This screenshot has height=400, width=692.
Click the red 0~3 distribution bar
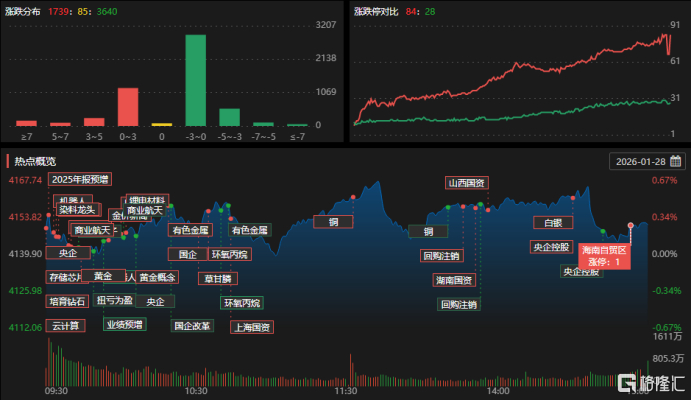(128, 107)
